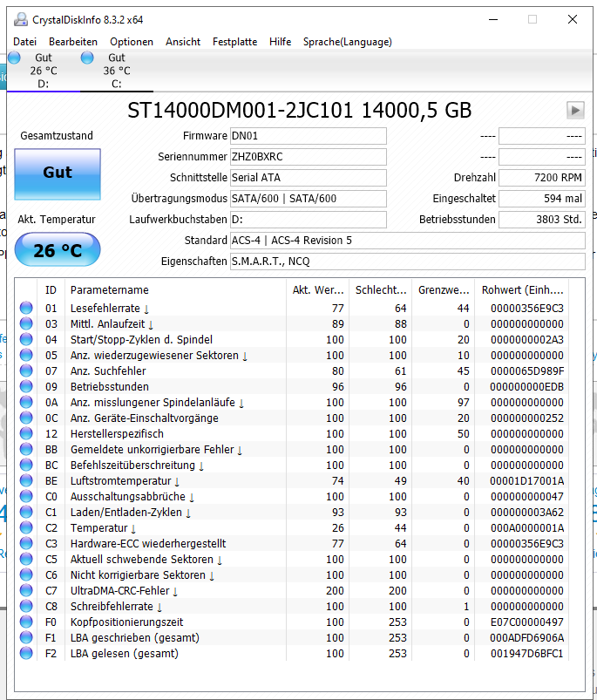Click the Schlechtester column header
597x700 pixels.
coord(381,290)
